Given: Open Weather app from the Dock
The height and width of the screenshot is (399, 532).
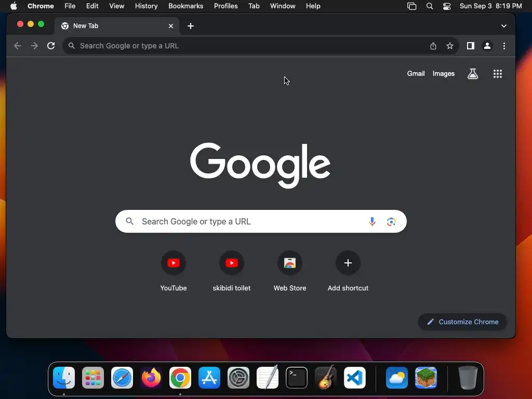Looking at the screenshot, I should [397, 378].
